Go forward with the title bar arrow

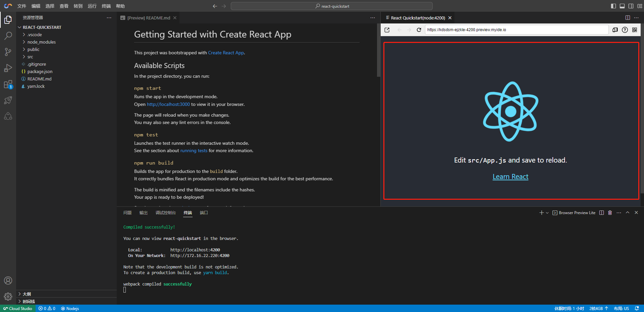click(x=224, y=6)
